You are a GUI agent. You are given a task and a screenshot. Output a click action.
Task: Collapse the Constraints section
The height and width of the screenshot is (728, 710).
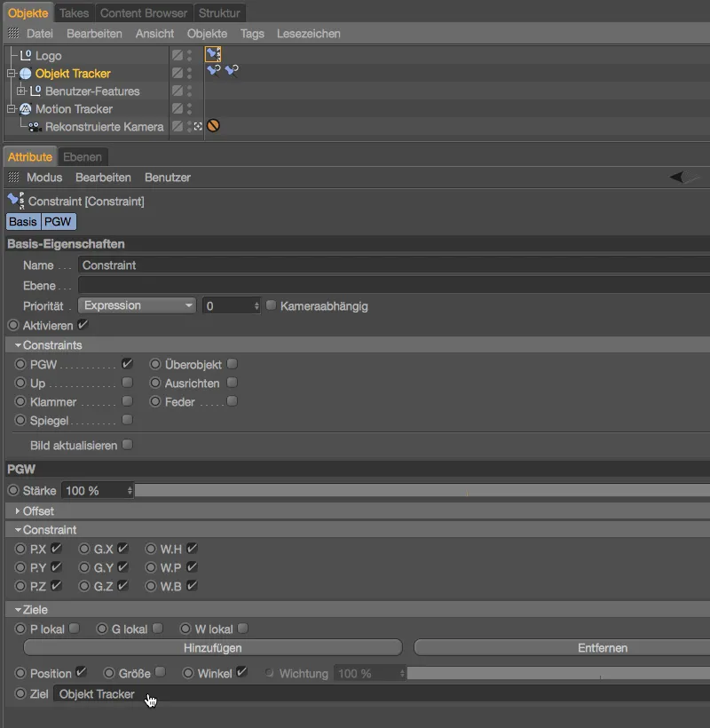coord(18,345)
